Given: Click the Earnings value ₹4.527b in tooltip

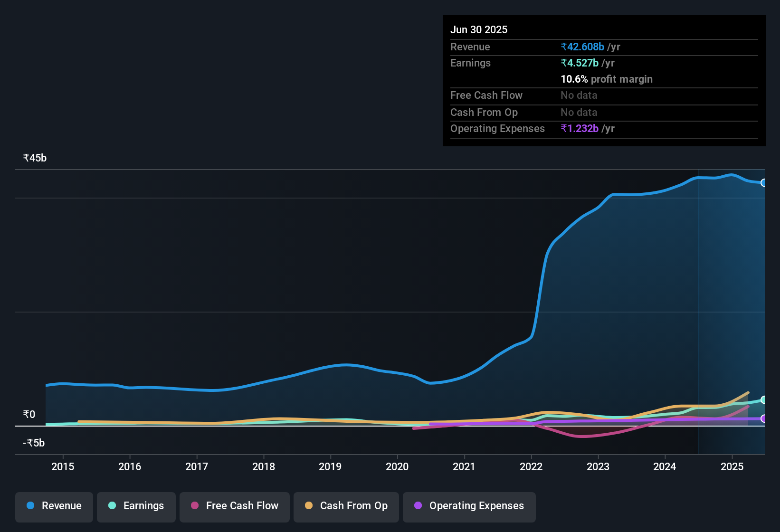Looking at the screenshot, I should (x=579, y=63).
